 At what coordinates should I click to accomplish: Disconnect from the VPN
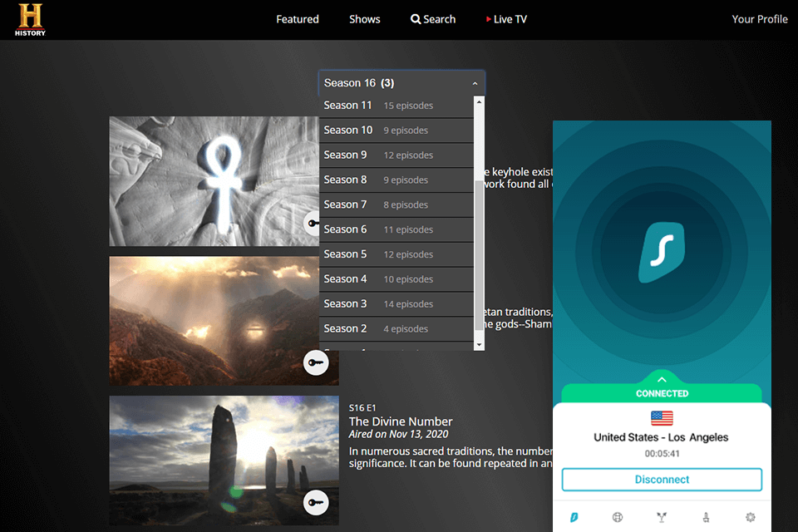pyautogui.click(x=662, y=480)
